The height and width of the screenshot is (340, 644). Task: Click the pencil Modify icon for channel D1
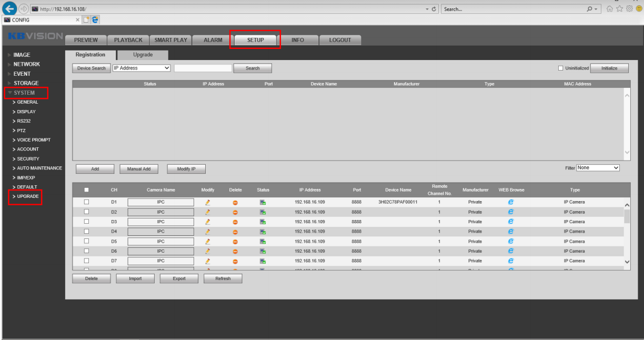(x=207, y=202)
